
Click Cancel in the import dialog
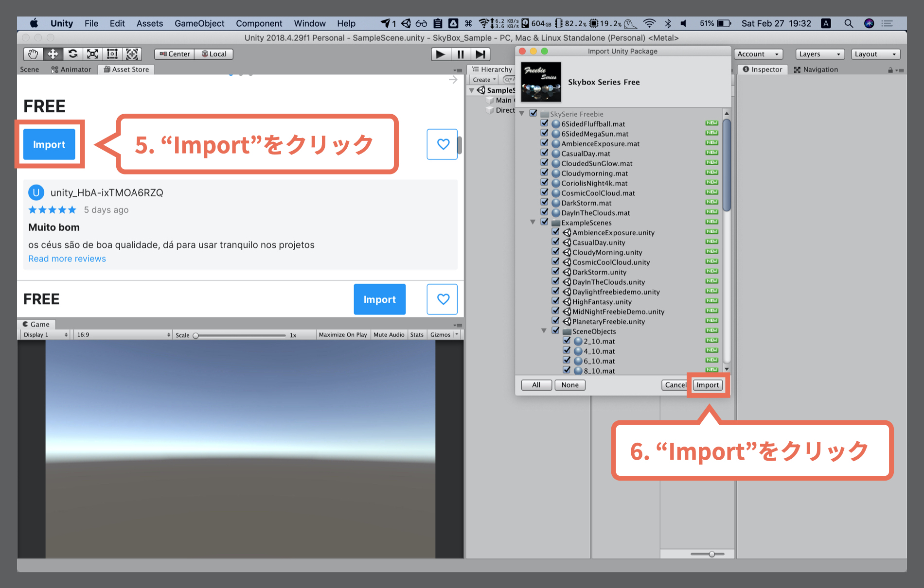point(675,385)
